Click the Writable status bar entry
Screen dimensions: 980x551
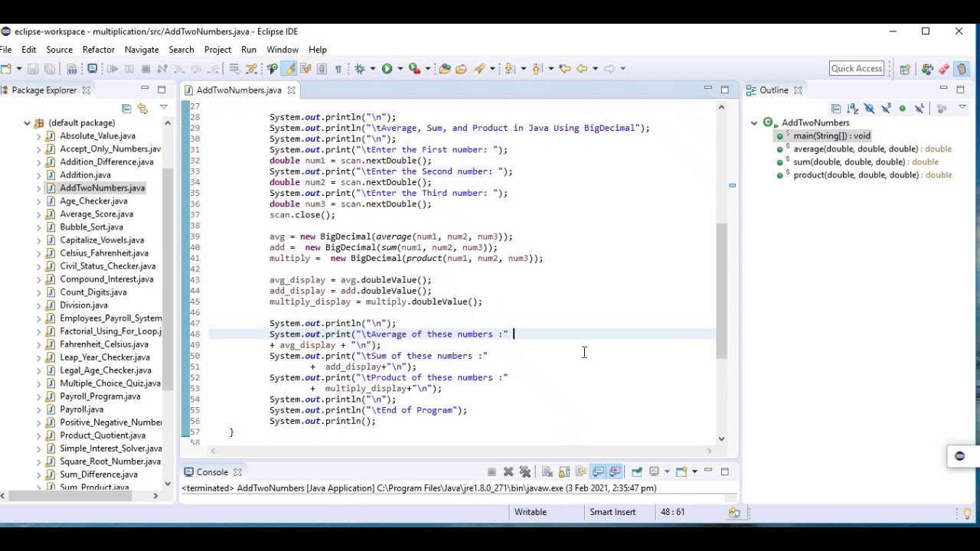click(531, 512)
